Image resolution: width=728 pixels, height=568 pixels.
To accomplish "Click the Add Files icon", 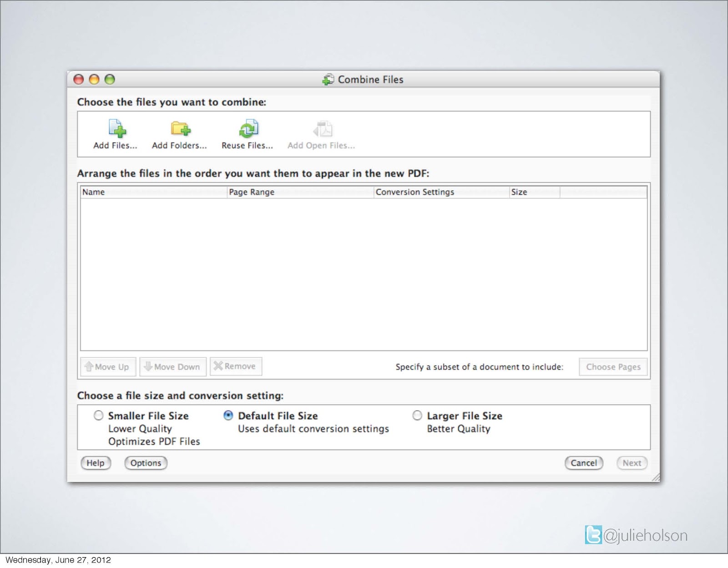I will [x=117, y=129].
